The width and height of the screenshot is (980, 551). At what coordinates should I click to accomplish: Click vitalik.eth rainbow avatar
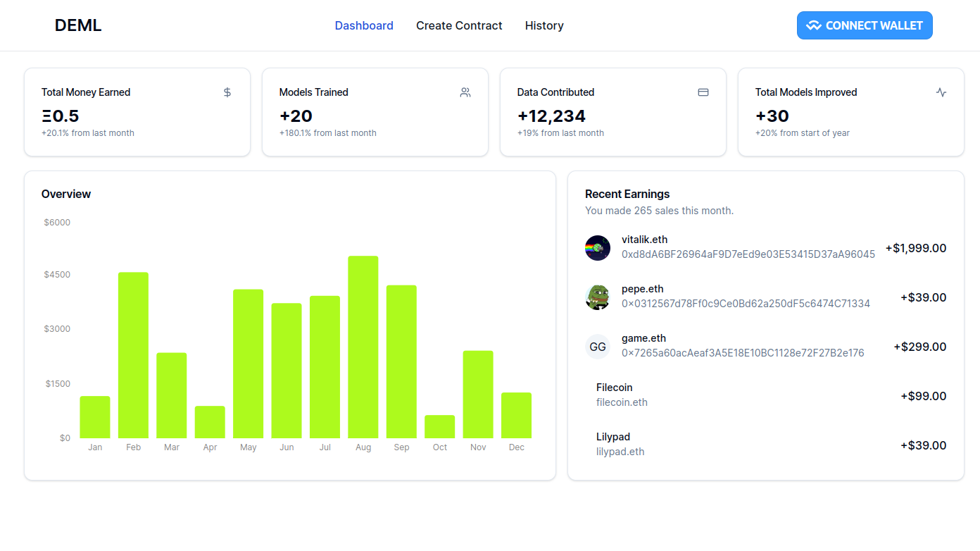pos(598,248)
